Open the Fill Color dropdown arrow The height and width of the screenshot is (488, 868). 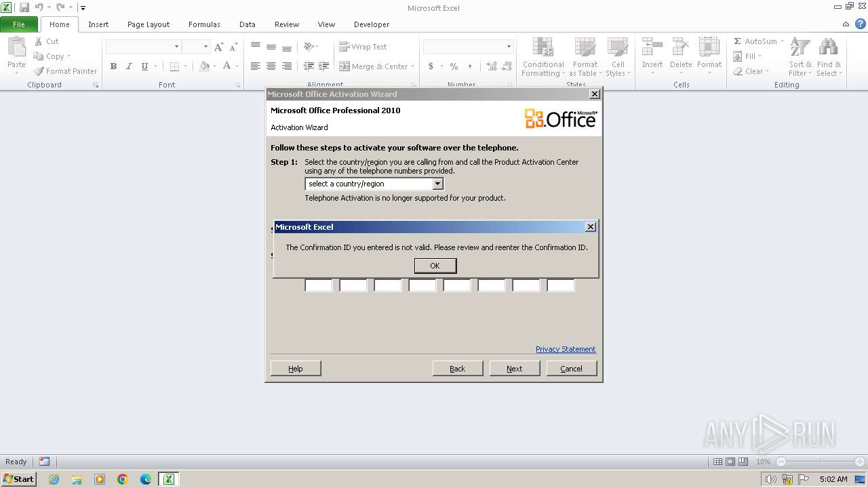(214, 66)
